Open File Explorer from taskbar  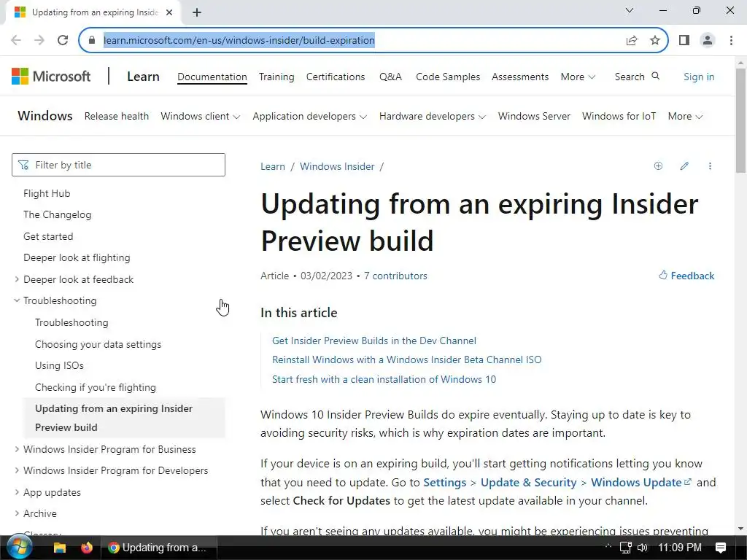[60, 548]
